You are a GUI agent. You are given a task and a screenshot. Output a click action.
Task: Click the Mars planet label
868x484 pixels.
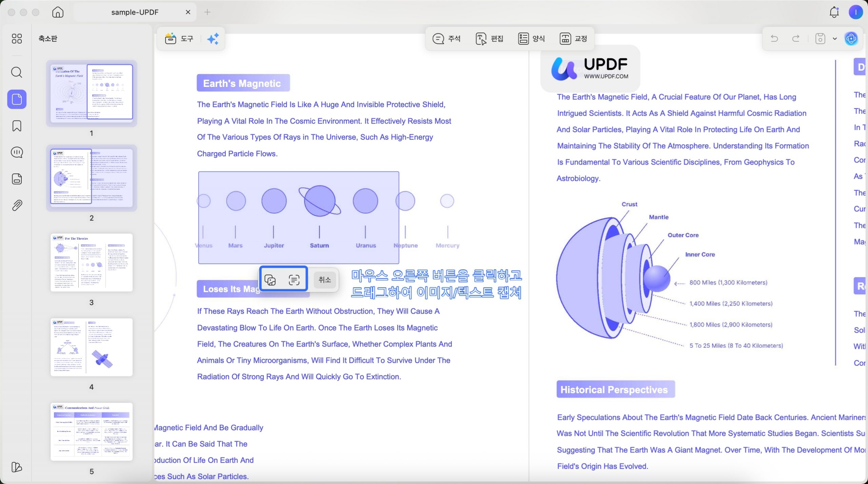click(235, 245)
